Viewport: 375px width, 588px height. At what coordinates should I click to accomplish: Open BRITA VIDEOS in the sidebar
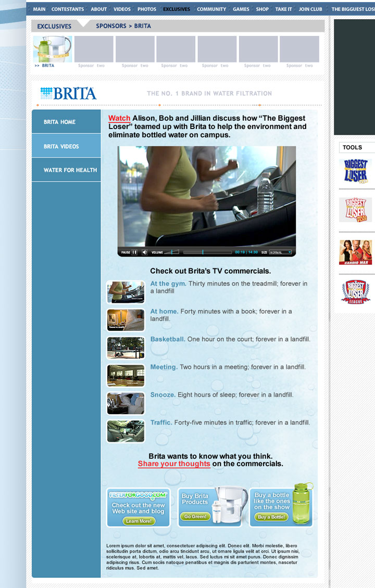click(x=67, y=146)
